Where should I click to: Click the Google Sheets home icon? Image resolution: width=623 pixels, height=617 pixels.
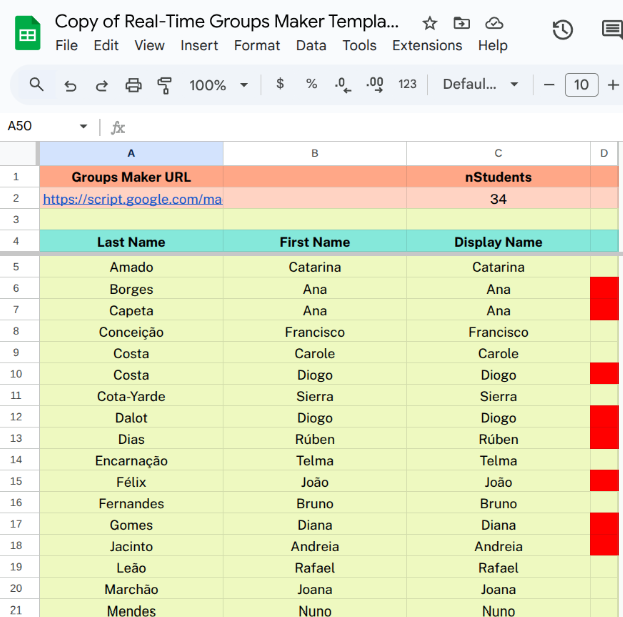click(27, 33)
